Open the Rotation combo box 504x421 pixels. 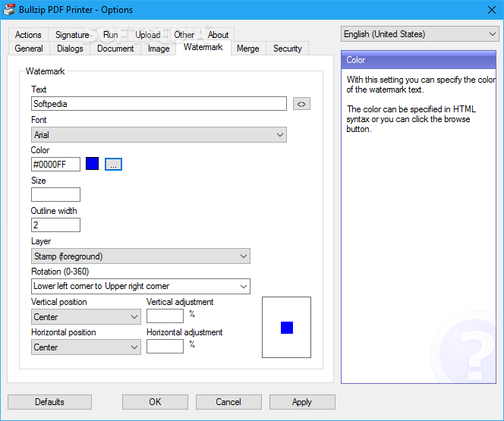140,286
